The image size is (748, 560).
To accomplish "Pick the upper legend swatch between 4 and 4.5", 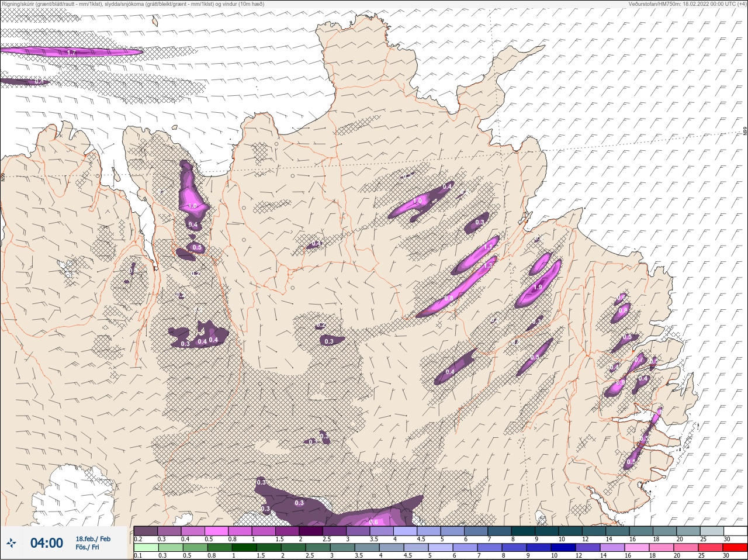I will pyautogui.click(x=405, y=531).
